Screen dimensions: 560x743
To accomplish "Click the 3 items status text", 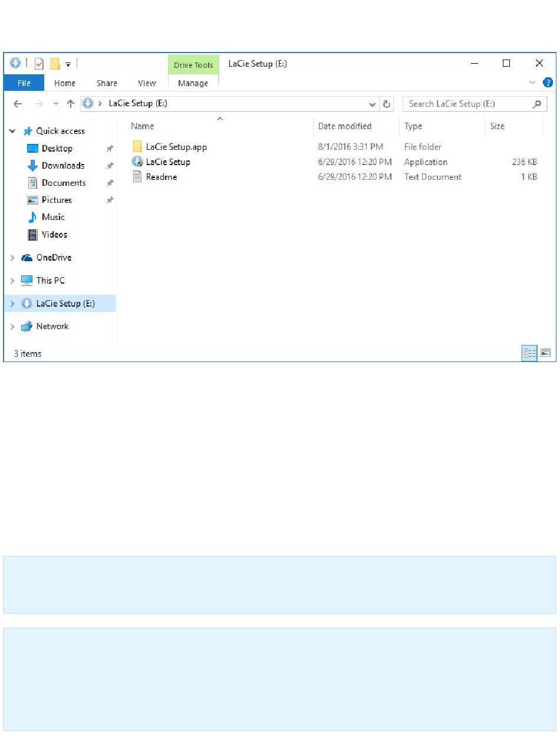I will [x=28, y=354].
